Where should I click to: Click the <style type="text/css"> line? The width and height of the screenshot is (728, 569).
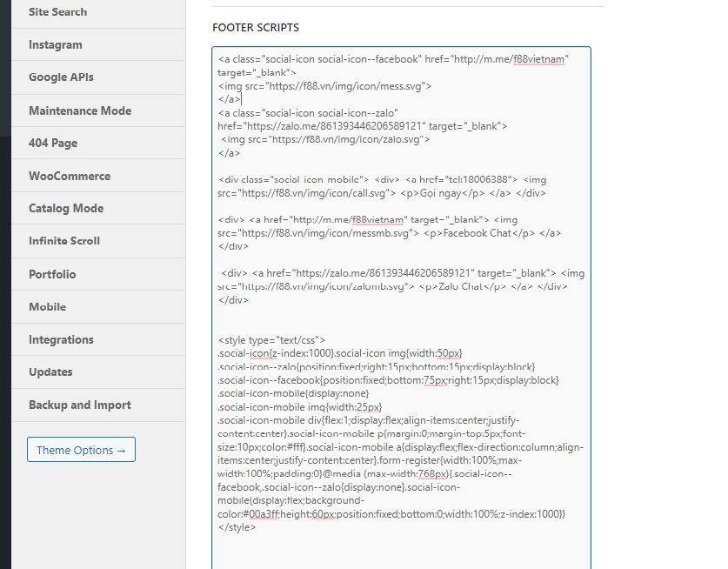[271, 339]
